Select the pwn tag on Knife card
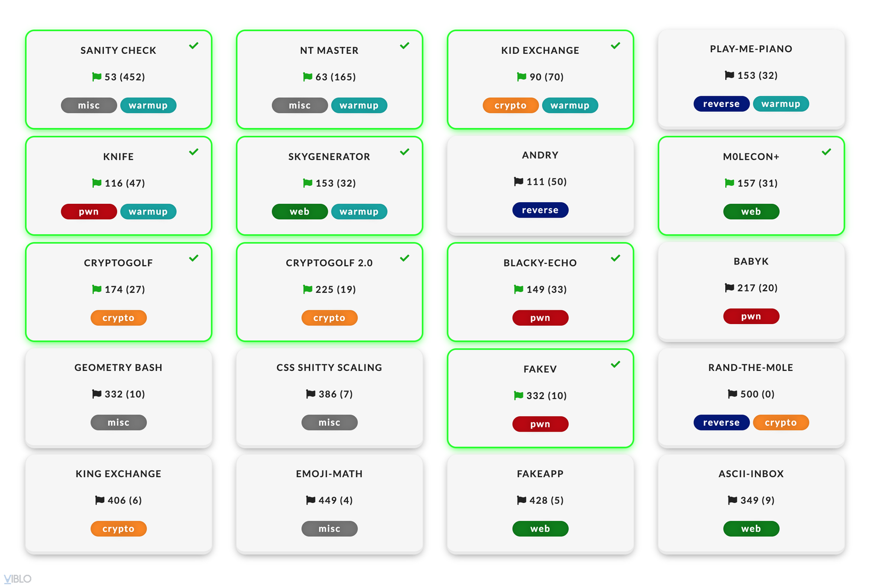 (x=89, y=212)
